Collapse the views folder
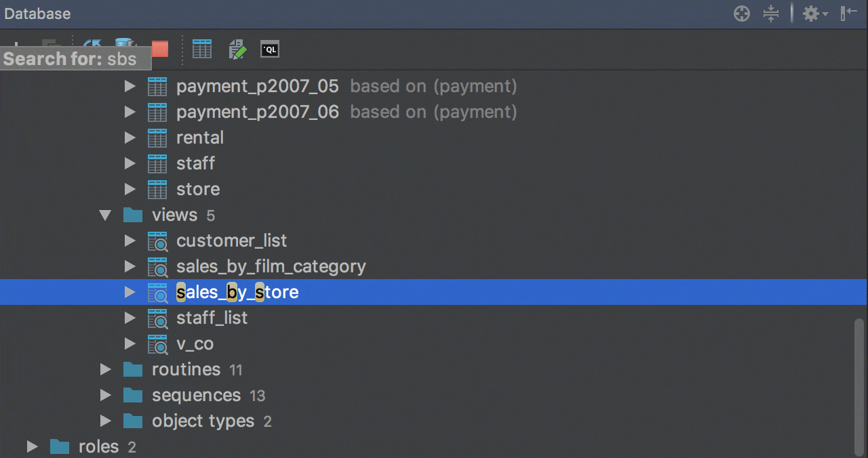This screenshot has height=458, width=868. coord(105,215)
